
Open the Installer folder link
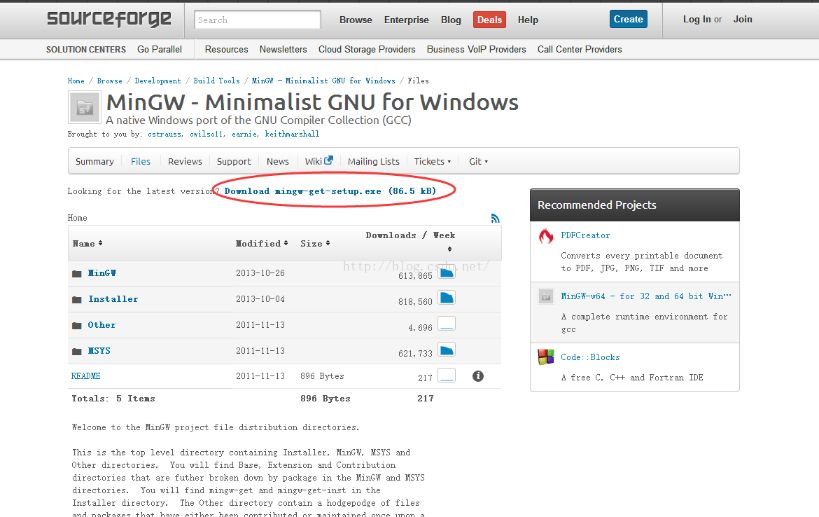point(113,299)
